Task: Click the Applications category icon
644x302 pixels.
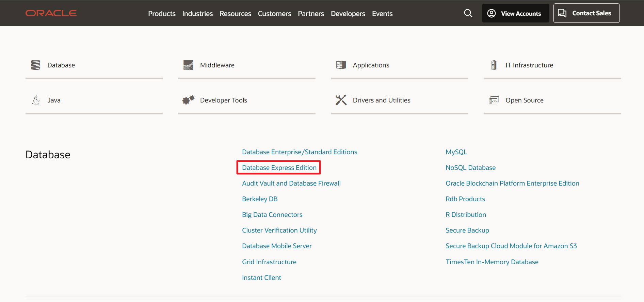Action: pyautogui.click(x=341, y=65)
